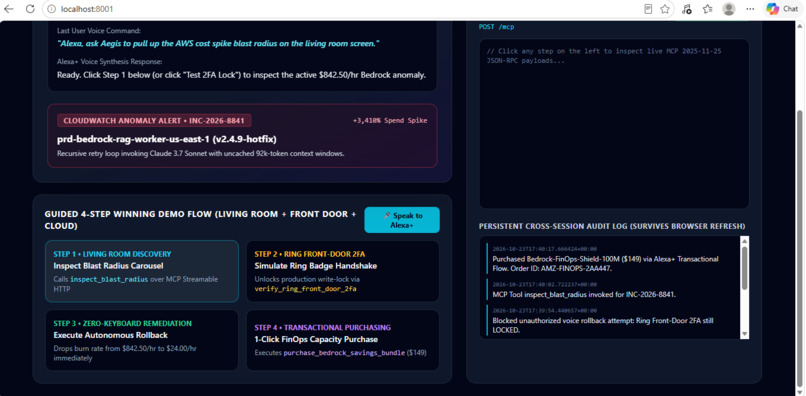Screen dimensions: 806x396
Task: Go back using the browser back arrow
Action: click(x=9, y=9)
